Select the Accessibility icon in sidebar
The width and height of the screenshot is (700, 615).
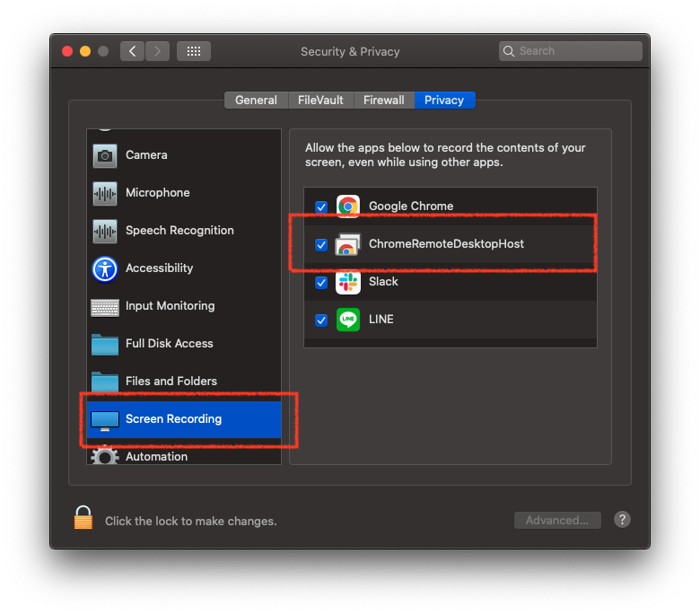pyautogui.click(x=105, y=268)
